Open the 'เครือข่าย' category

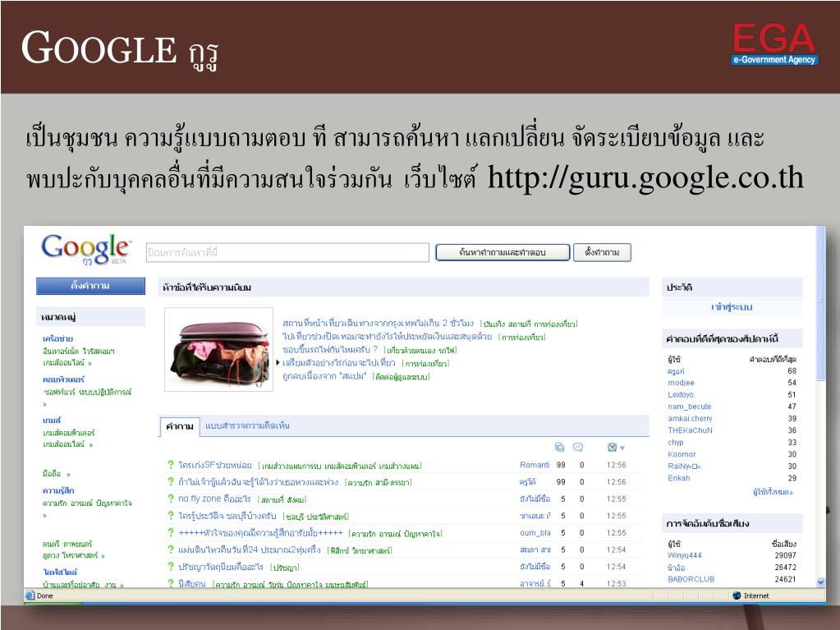[57, 338]
